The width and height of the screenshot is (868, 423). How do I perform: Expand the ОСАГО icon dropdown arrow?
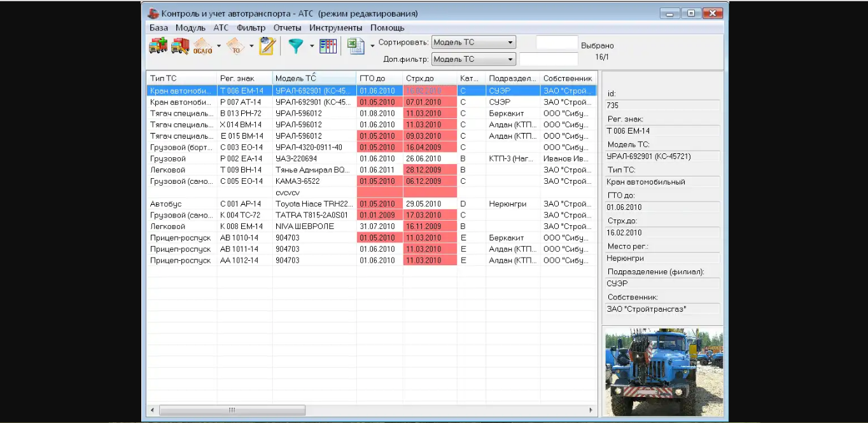(219, 46)
